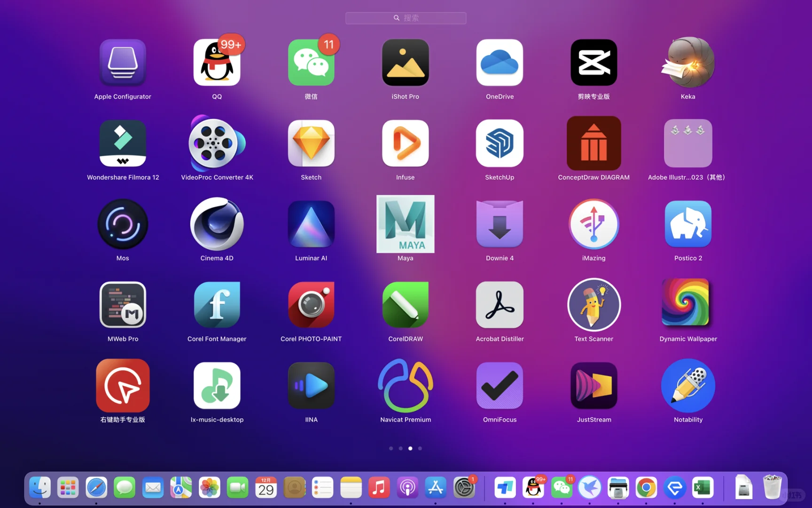Open the Adobe Illustrator folder
The image size is (812, 508).
[x=687, y=143]
